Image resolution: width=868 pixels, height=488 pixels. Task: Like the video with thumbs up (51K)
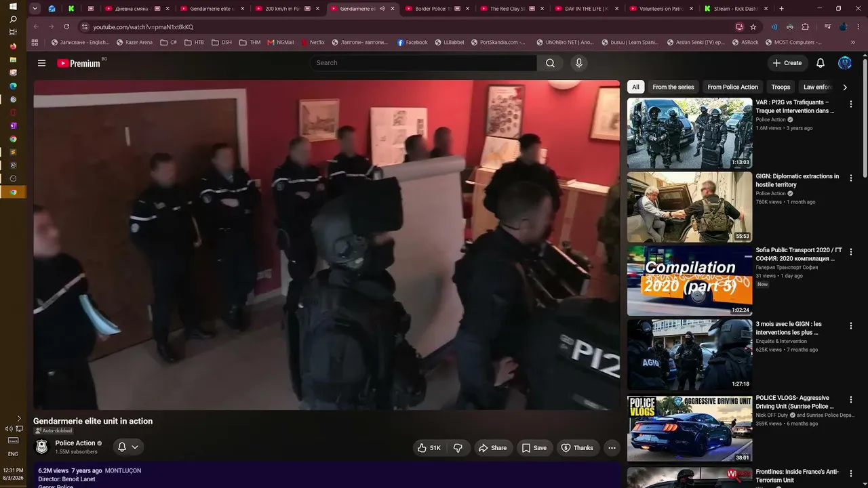[x=429, y=448]
